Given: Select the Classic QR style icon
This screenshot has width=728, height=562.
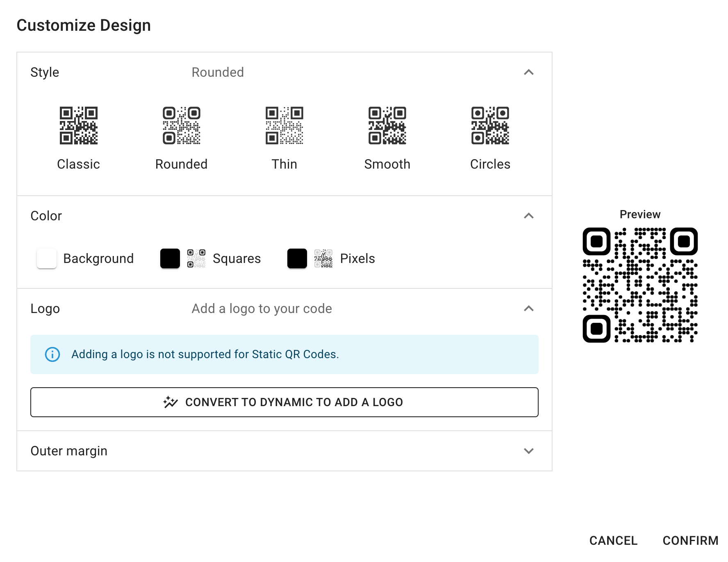Looking at the screenshot, I should click(78, 126).
